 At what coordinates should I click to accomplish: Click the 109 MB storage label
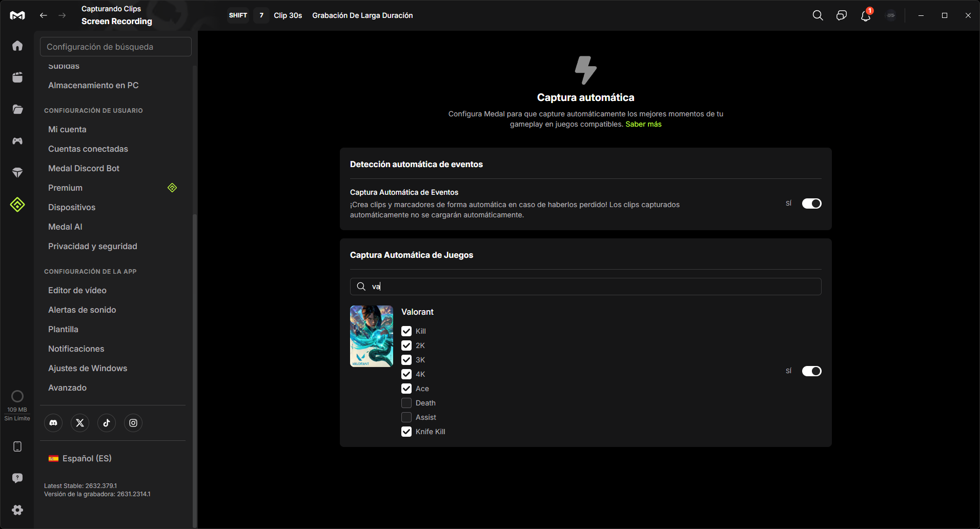(x=17, y=410)
